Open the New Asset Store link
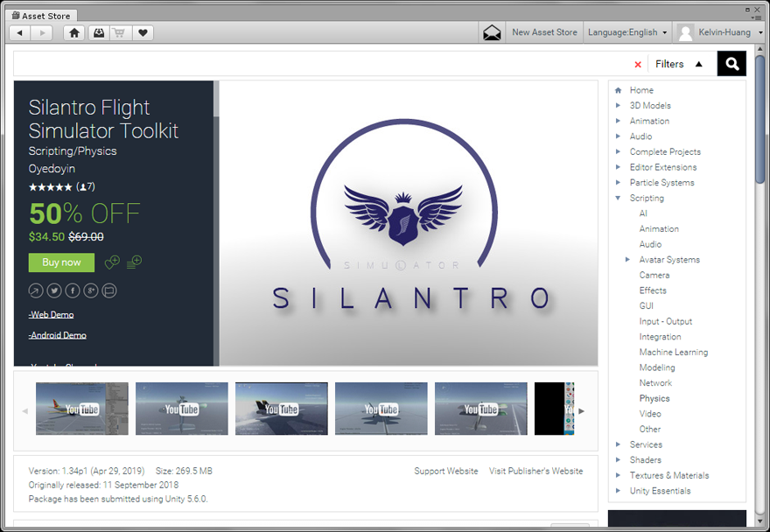 tap(544, 32)
